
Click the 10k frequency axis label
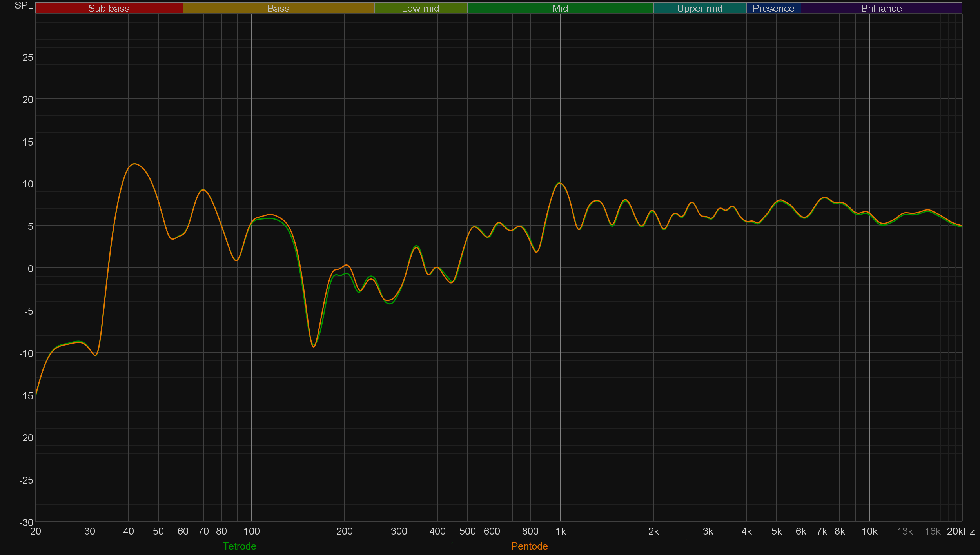(x=869, y=531)
